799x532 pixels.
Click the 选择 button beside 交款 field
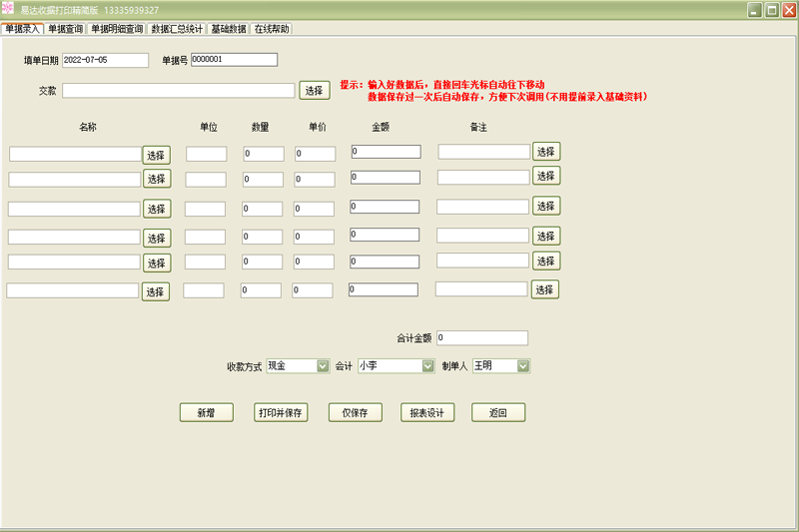point(315,91)
